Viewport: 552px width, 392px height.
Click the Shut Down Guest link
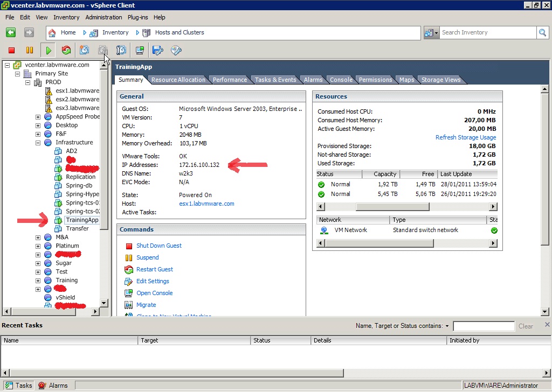point(159,246)
